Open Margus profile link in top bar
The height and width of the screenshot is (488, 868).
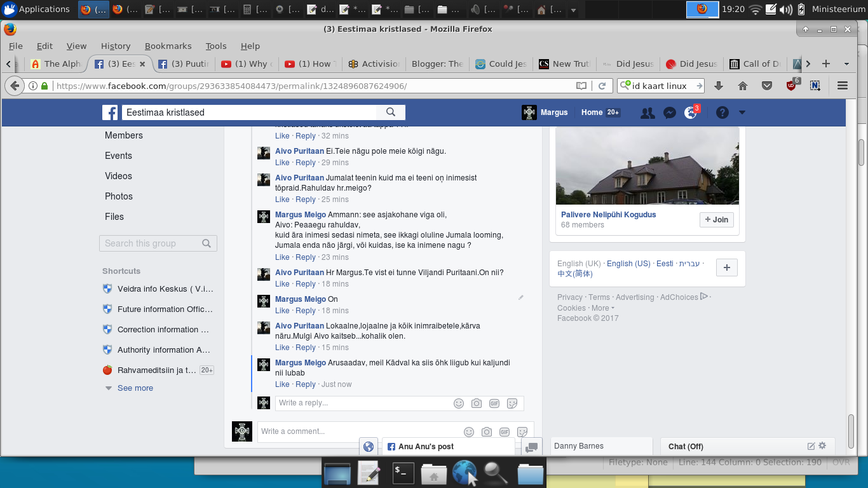[x=545, y=112]
